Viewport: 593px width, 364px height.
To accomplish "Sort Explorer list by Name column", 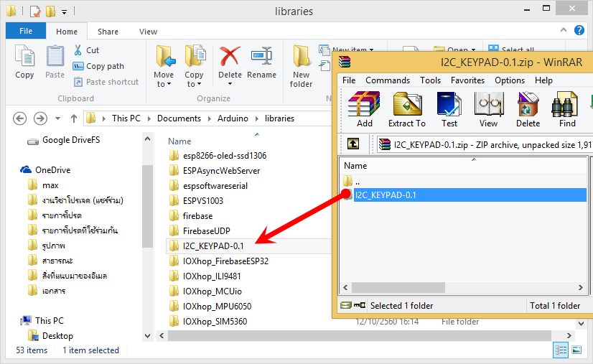I will click(x=179, y=141).
